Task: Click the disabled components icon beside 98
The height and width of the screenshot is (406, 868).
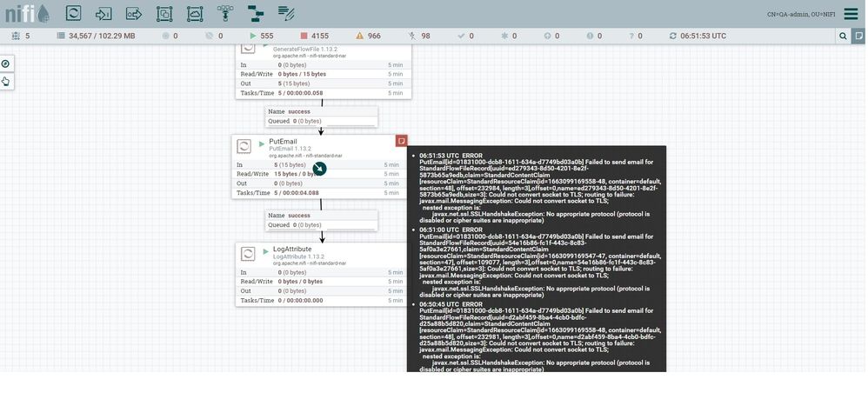Action: pos(412,36)
